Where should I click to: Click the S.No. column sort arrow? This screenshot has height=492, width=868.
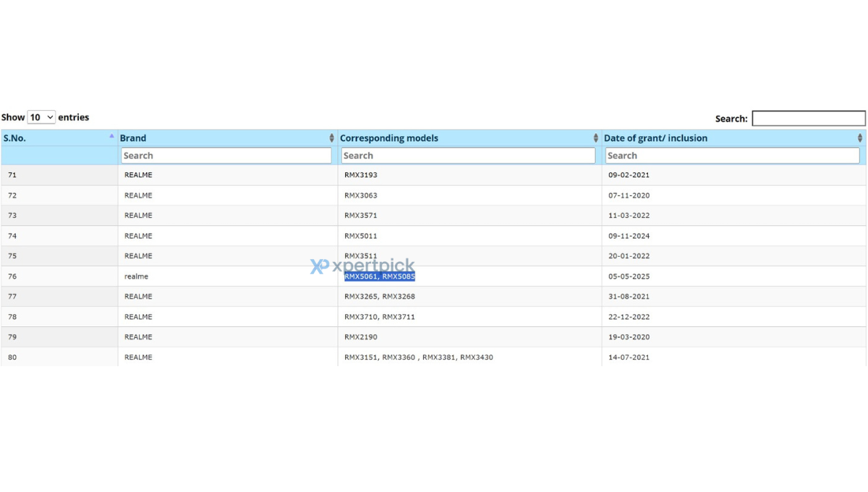tap(111, 136)
